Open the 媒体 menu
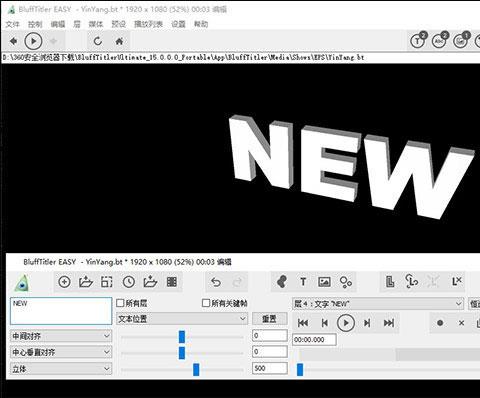Screen dimensions: 480x398 [x=96, y=24]
